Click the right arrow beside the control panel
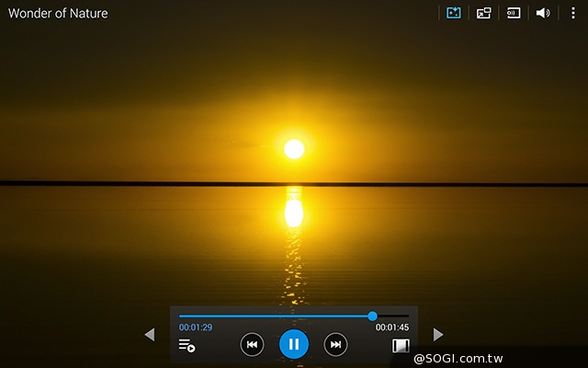Viewport: 588px width, 368px height. tap(438, 335)
